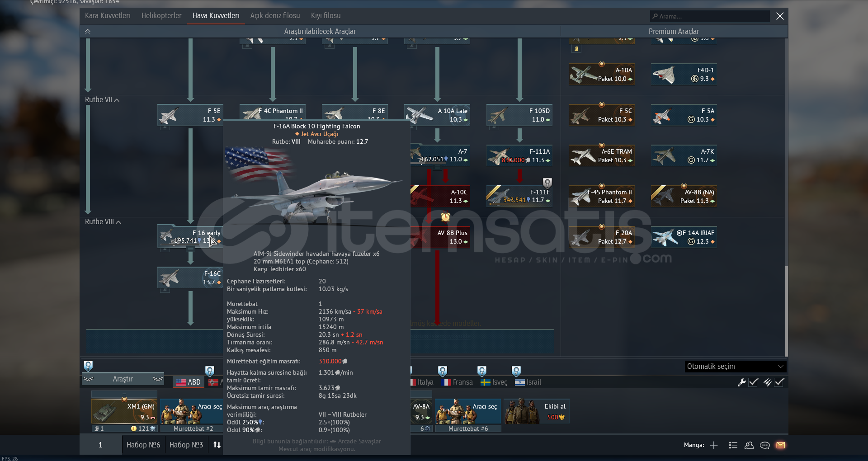The width and height of the screenshot is (868, 461).
Task: Open premium F-5C Paket card
Action: pos(602,115)
